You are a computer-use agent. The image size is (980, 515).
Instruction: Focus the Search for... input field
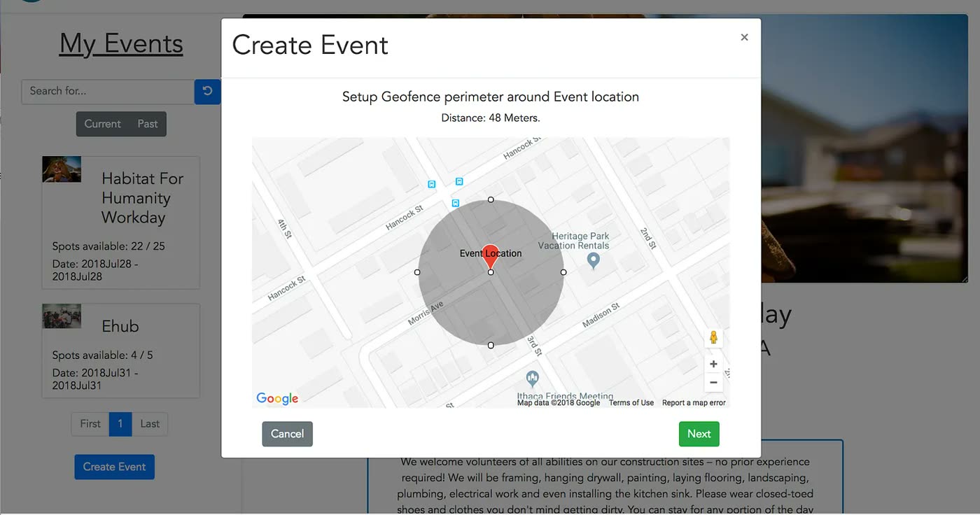(108, 92)
